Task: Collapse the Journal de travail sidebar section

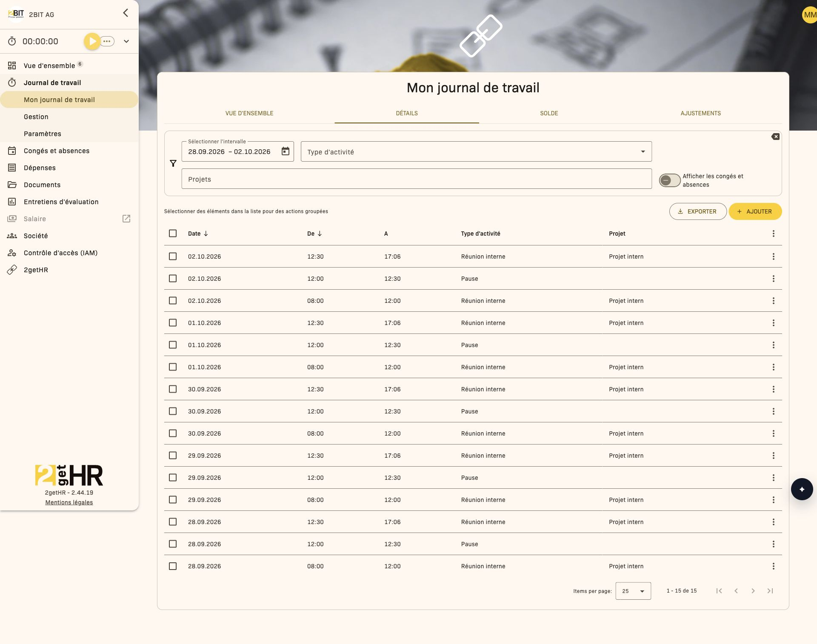Action: tap(69, 83)
